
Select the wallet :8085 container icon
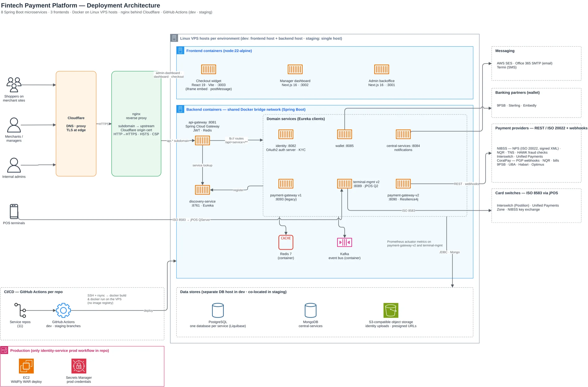pyautogui.click(x=344, y=134)
